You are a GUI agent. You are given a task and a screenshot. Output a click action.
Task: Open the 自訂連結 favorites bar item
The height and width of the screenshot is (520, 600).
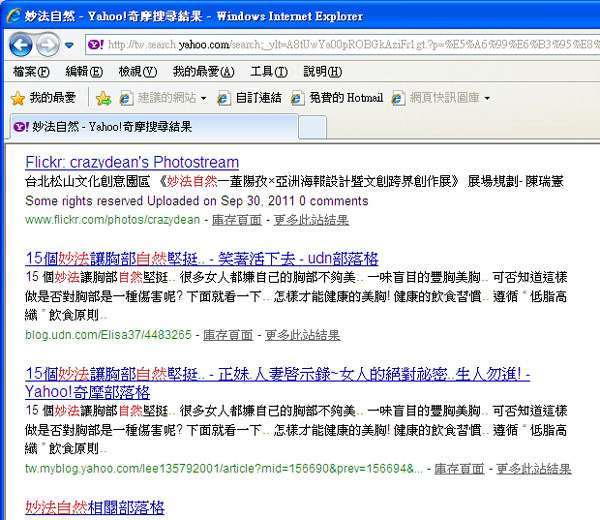(249, 98)
